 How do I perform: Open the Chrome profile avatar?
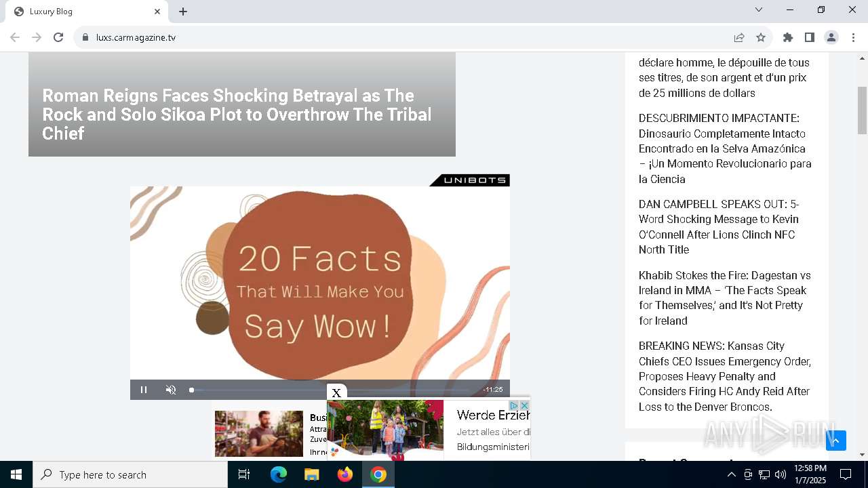click(x=831, y=37)
